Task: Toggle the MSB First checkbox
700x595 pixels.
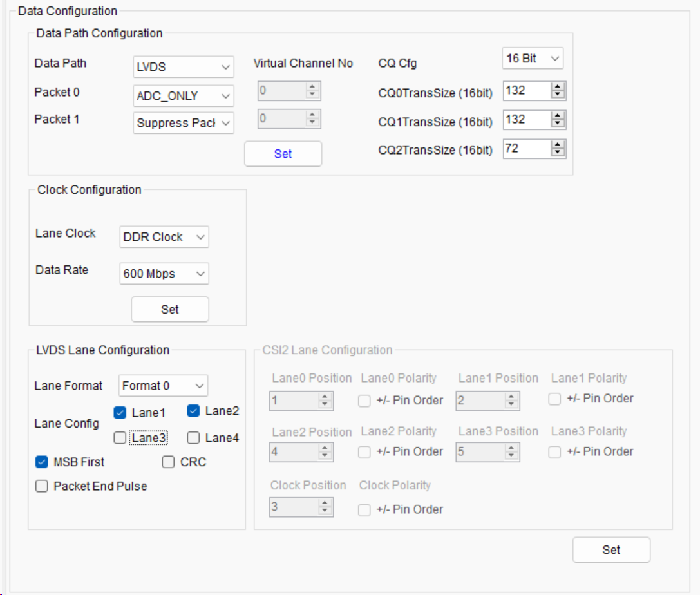Action: [41, 462]
